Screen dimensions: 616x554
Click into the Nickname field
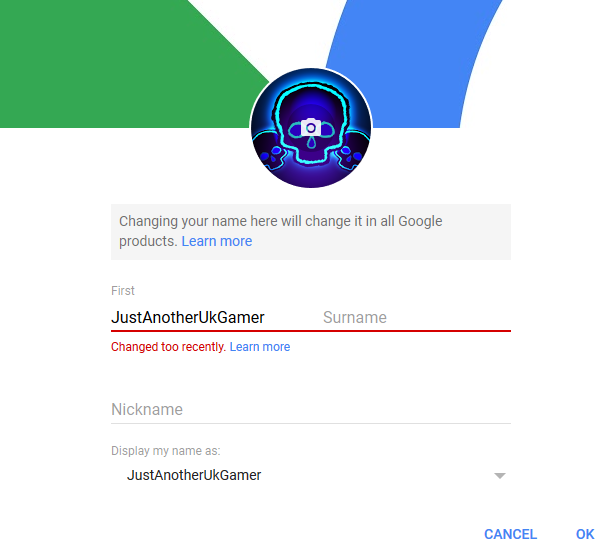311,409
